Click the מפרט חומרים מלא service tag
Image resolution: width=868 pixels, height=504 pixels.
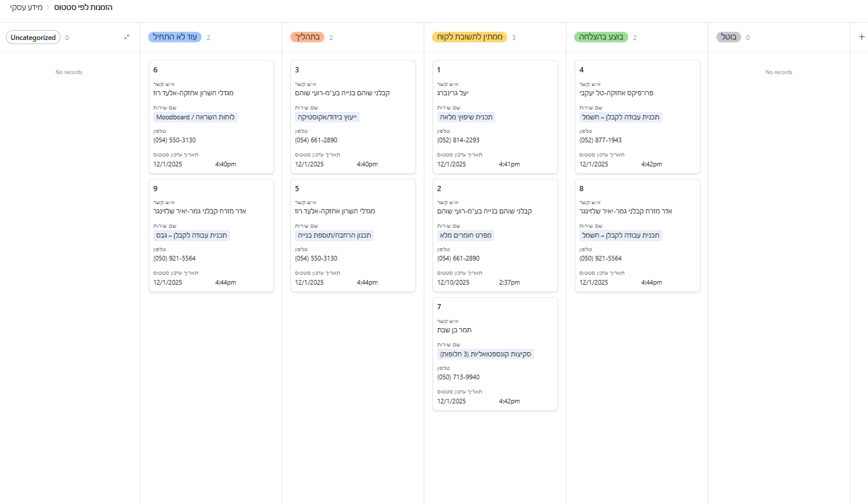click(465, 235)
